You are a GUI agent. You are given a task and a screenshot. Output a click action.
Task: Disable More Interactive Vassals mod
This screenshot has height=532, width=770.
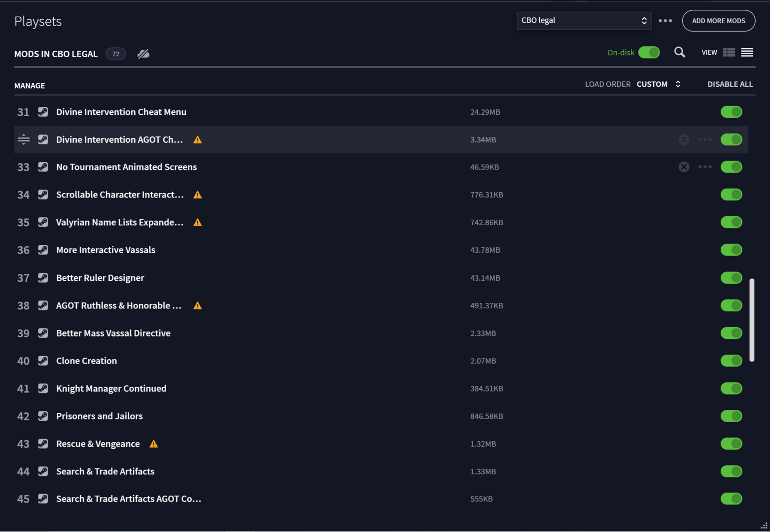pyautogui.click(x=731, y=250)
